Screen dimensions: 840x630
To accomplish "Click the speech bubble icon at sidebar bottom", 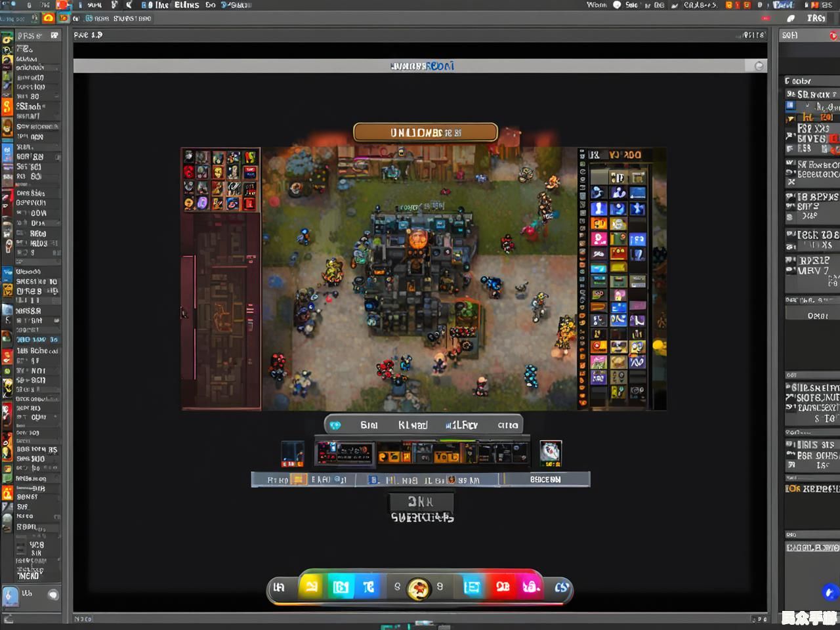I will point(53,595).
